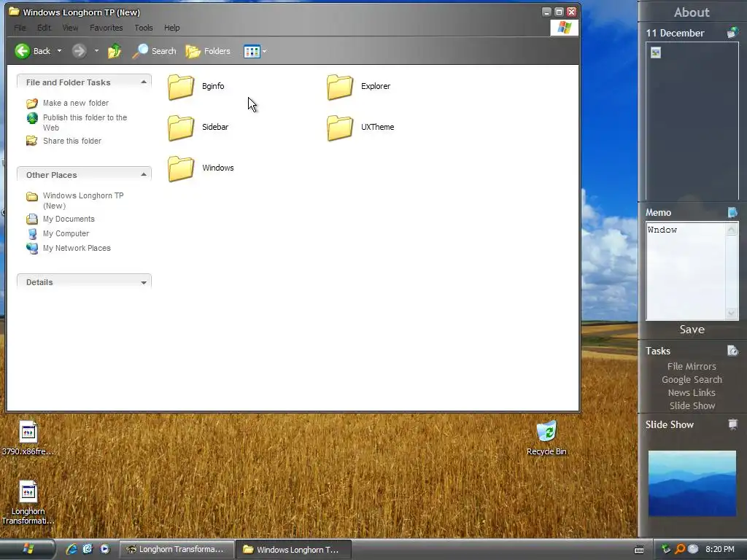This screenshot has height=560, width=747.
Task: Open My Documents link
Action: pyautogui.click(x=69, y=219)
